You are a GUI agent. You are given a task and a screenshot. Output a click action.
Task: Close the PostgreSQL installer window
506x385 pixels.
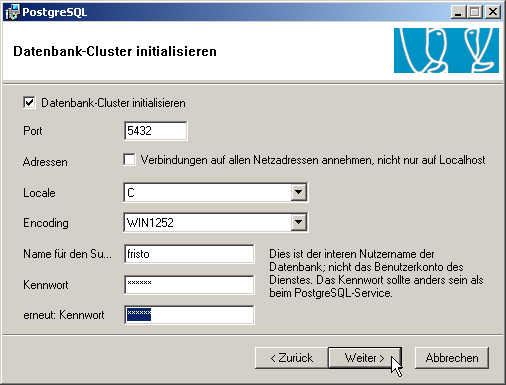pyautogui.click(x=493, y=12)
